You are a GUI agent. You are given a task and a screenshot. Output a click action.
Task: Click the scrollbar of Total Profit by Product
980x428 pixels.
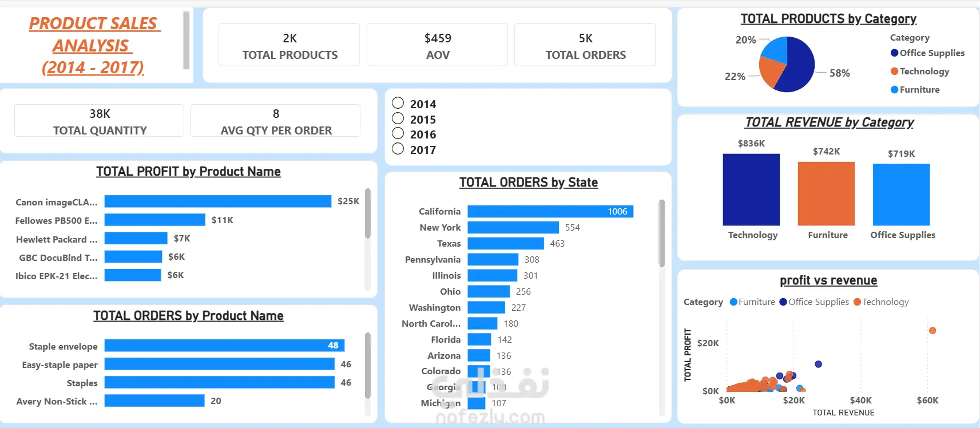[x=368, y=213]
